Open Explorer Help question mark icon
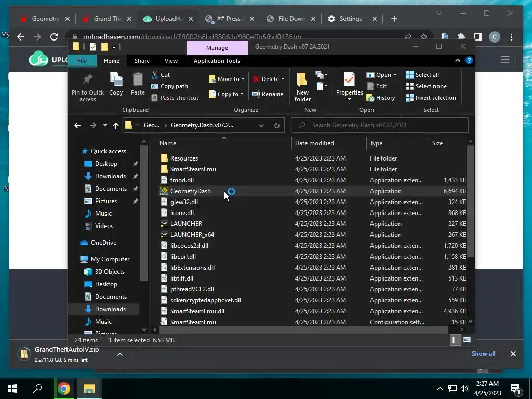Viewport: 532px width, 399px height. click(x=469, y=60)
